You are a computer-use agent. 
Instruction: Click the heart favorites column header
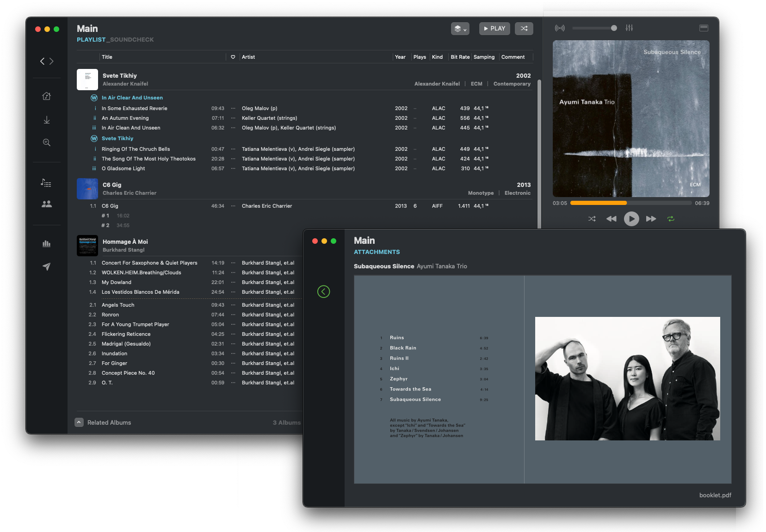pyautogui.click(x=233, y=57)
